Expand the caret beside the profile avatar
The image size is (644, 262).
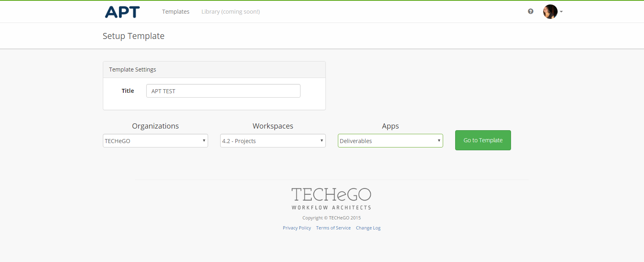point(561,12)
